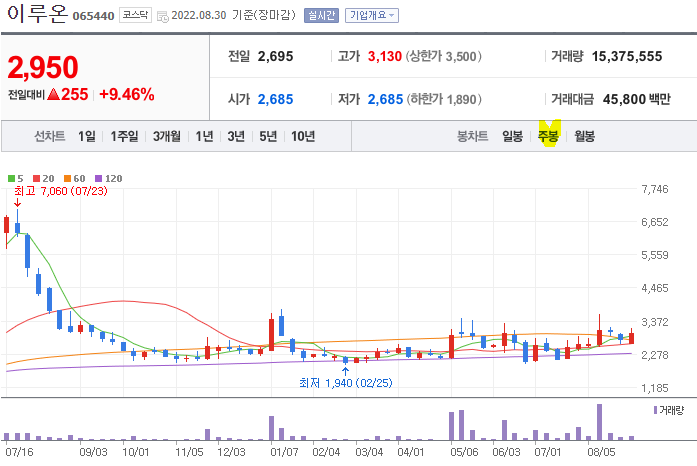
Task: Click the 7,746 price axis label
Action: (654, 189)
